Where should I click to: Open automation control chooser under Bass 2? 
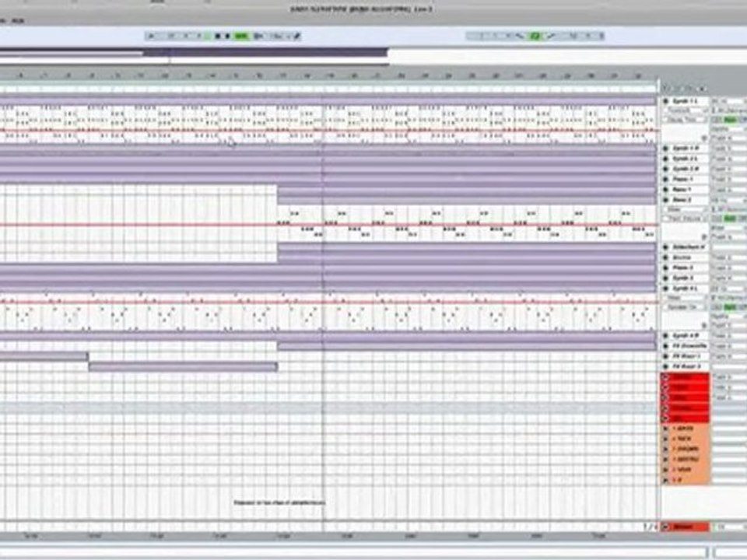(x=685, y=219)
